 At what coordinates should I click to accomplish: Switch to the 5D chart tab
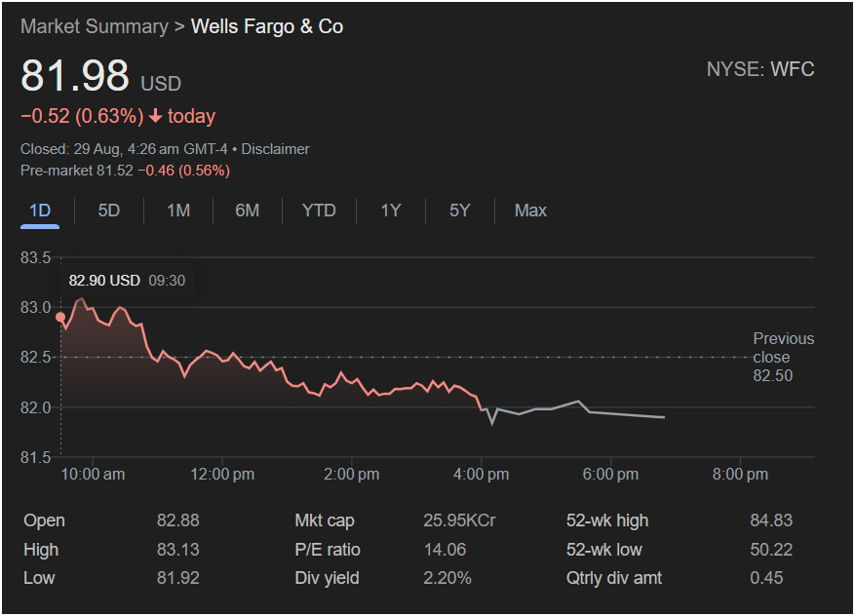click(109, 211)
